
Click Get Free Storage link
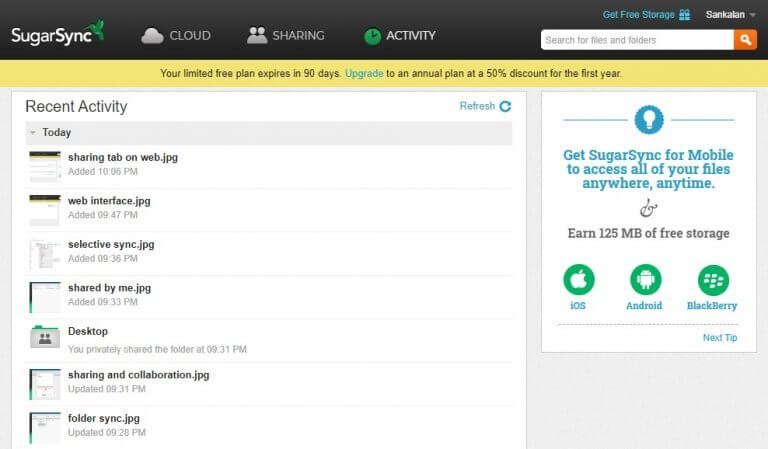tap(638, 15)
